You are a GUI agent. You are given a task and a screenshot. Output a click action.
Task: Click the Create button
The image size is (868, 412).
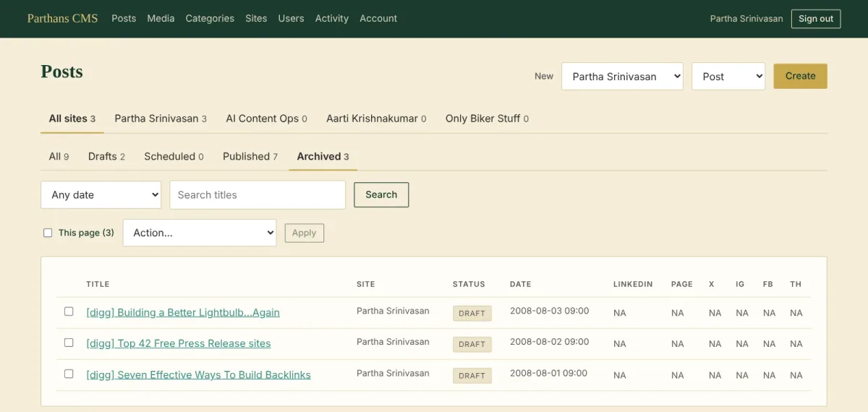(800, 76)
